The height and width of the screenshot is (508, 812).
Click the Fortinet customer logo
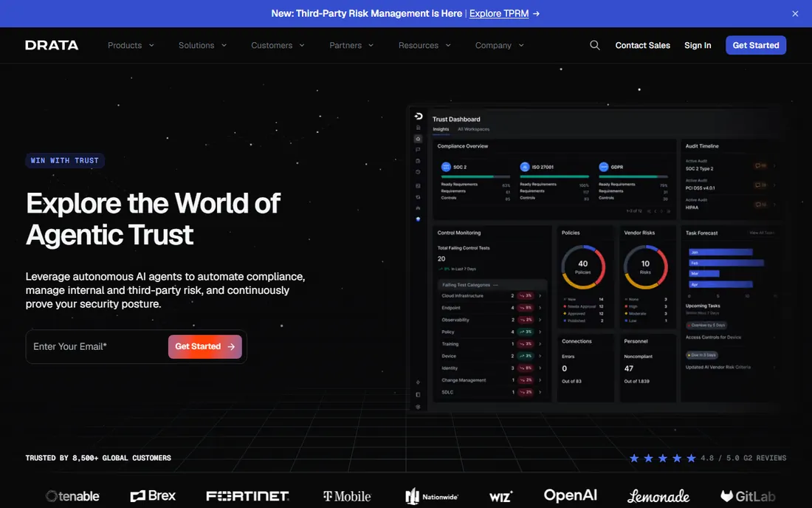pyautogui.click(x=247, y=496)
